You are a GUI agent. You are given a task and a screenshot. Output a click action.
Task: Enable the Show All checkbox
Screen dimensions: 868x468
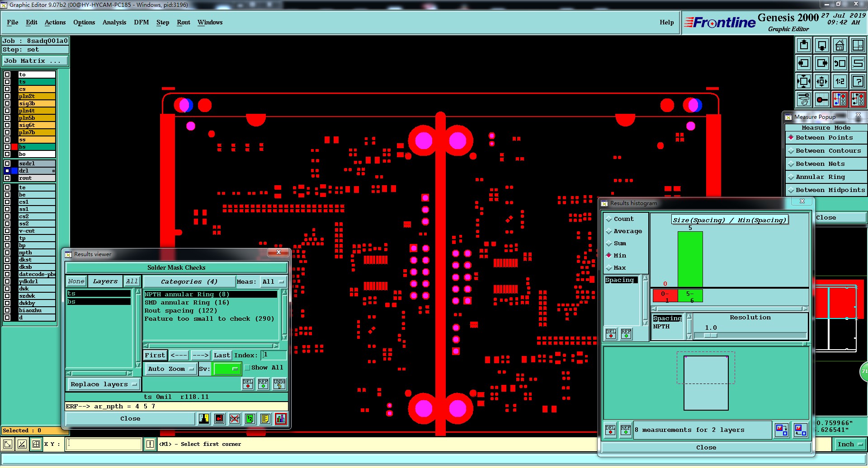[x=247, y=368]
